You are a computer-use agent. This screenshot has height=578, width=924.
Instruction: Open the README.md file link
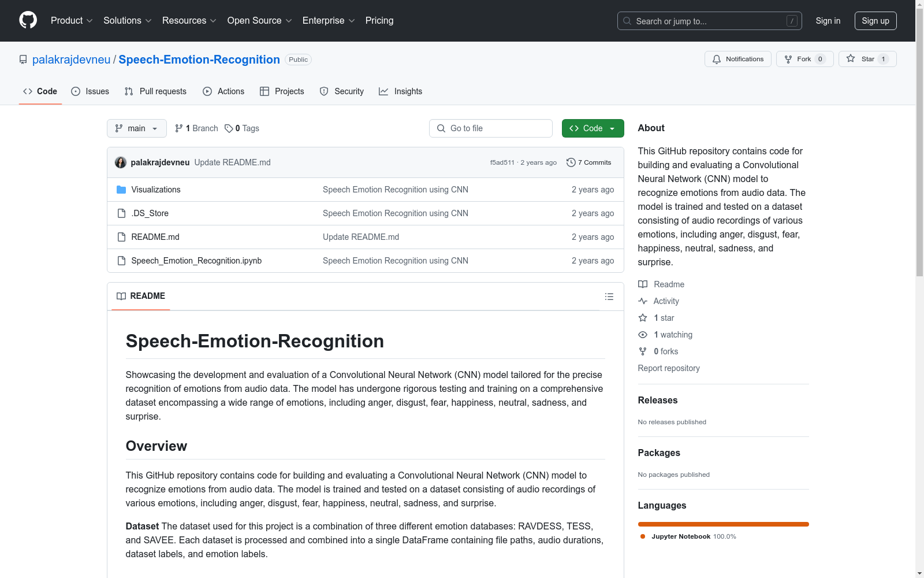pos(155,237)
